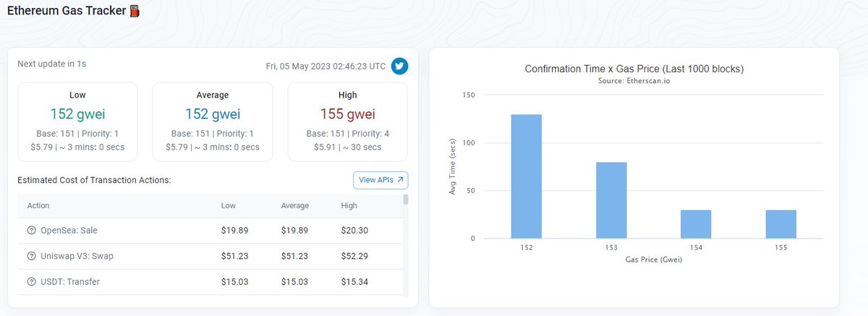Open help icon for OpenSea: Sale
Image resolution: width=868 pixels, height=316 pixels.
pyautogui.click(x=31, y=231)
